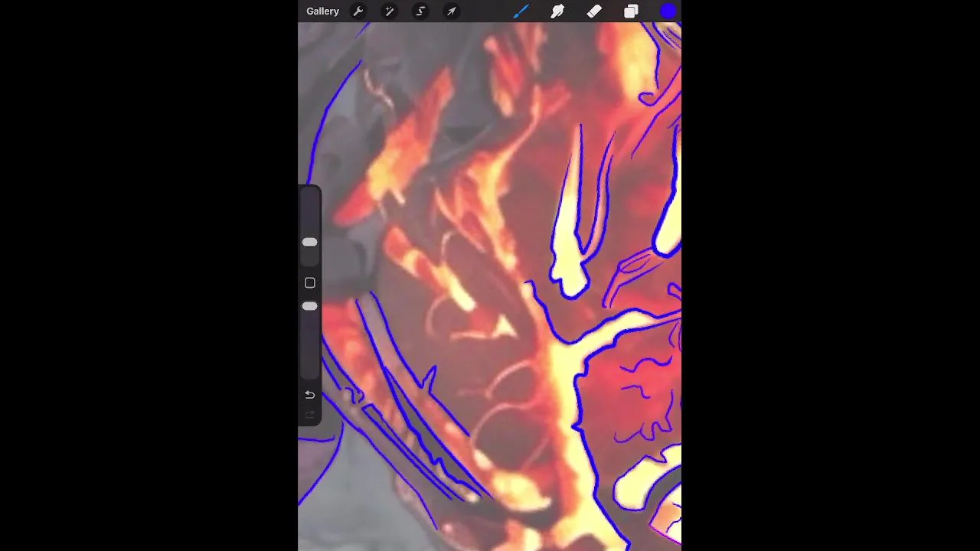Select the Eraser tool
980x551 pixels.
click(594, 11)
